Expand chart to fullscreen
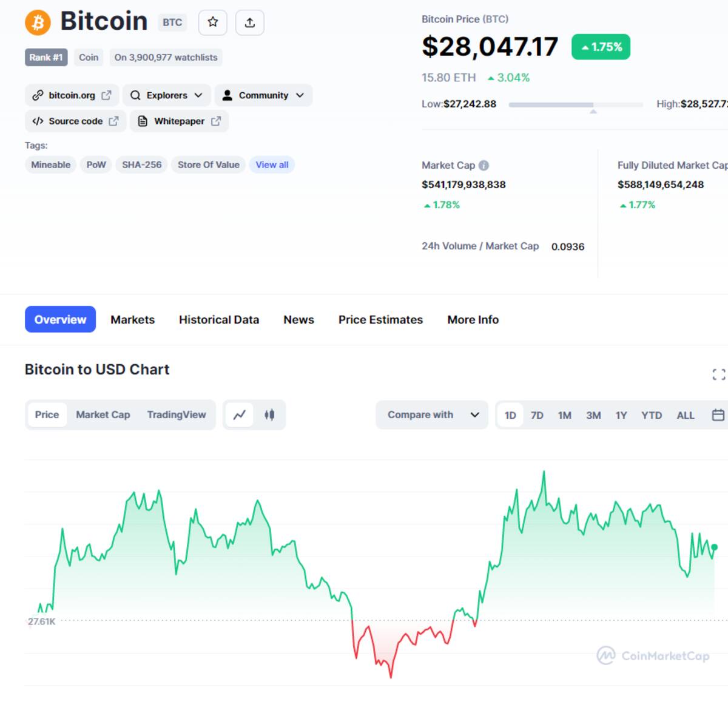Viewport: 728px width, 707px height. [719, 374]
